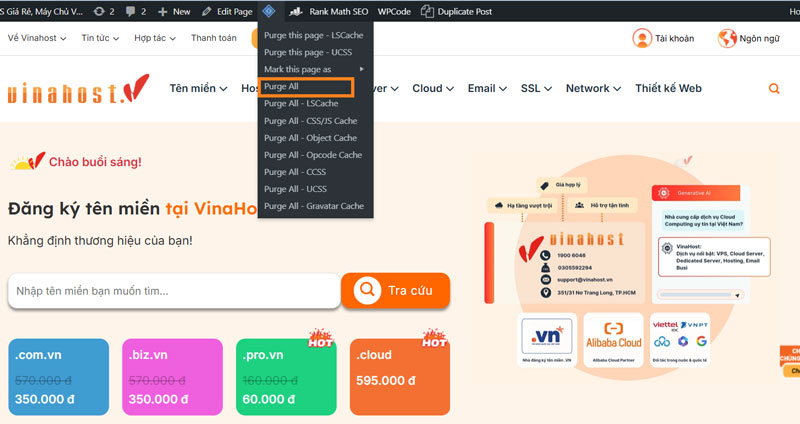Viewport: 800px width, 424px height.
Task: Click the updates refresh icon
Action: [98, 11]
